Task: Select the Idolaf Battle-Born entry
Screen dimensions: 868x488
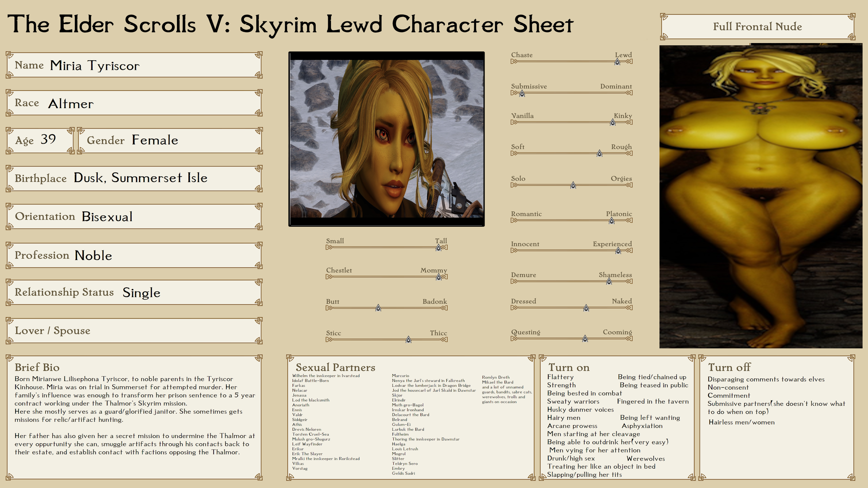Action: pos(311,381)
